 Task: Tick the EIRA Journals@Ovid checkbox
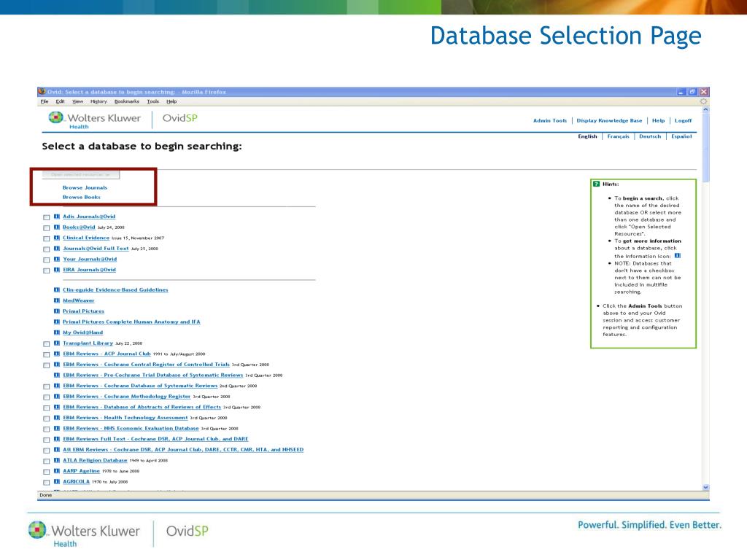(x=46, y=271)
